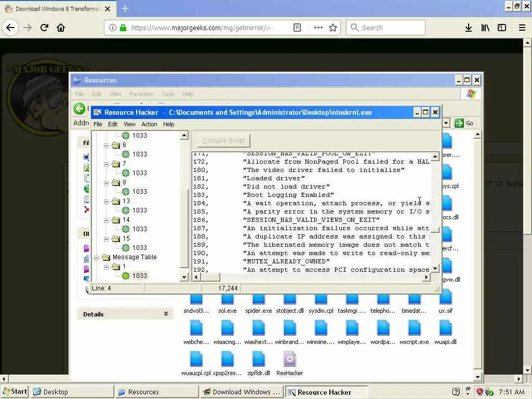
Task: Collapse folder 6 in resource tree
Action: pyautogui.click(x=106, y=145)
